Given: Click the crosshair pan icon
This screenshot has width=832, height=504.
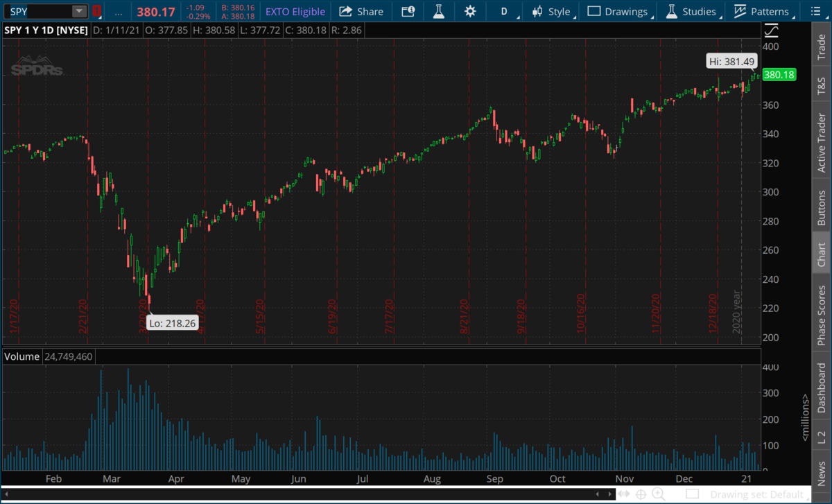Looking at the screenshot, I should tap(642, 494).
